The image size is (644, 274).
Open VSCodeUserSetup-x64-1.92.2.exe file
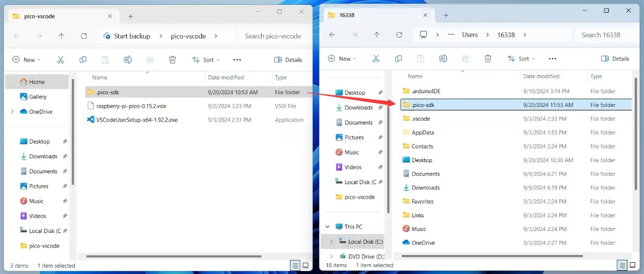coord(136,120)
